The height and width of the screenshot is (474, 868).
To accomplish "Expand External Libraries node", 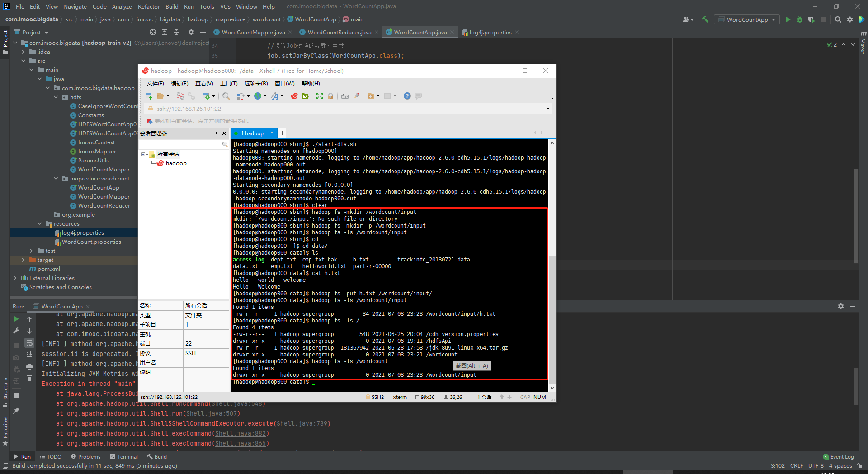I will 15,278.
